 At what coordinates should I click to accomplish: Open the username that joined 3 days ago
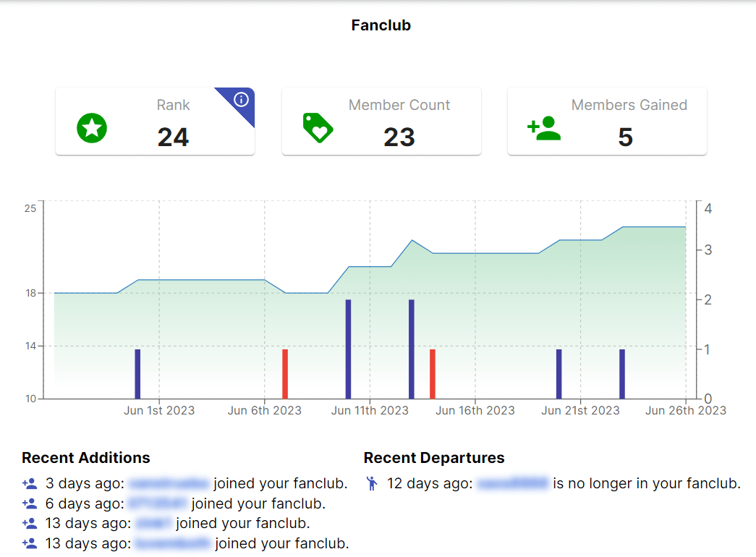pos(169,483)
